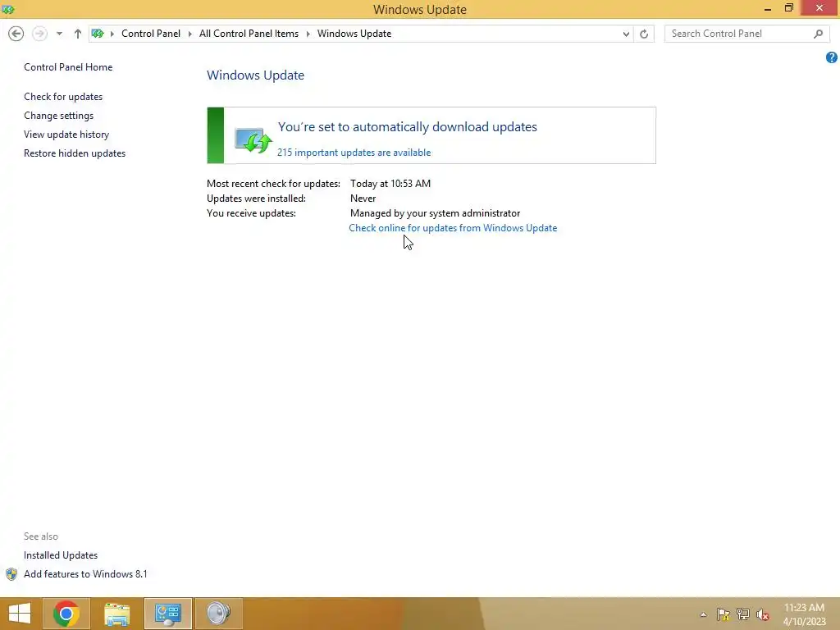Click the Managed by your system administrator text
Screen dimensions: 840x630
(x=435, y=213)
